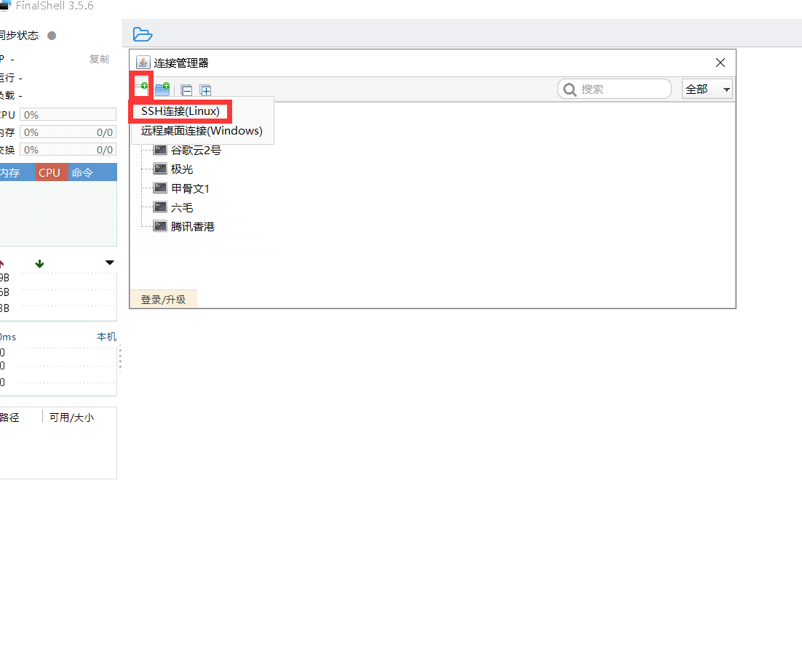Click the new connection icon

(x=143, y=88)
